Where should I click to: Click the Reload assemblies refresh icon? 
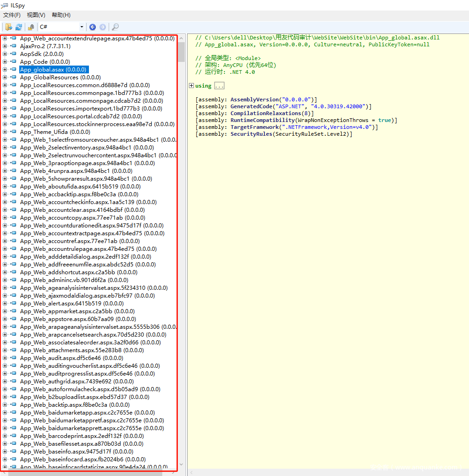[19, 27]
